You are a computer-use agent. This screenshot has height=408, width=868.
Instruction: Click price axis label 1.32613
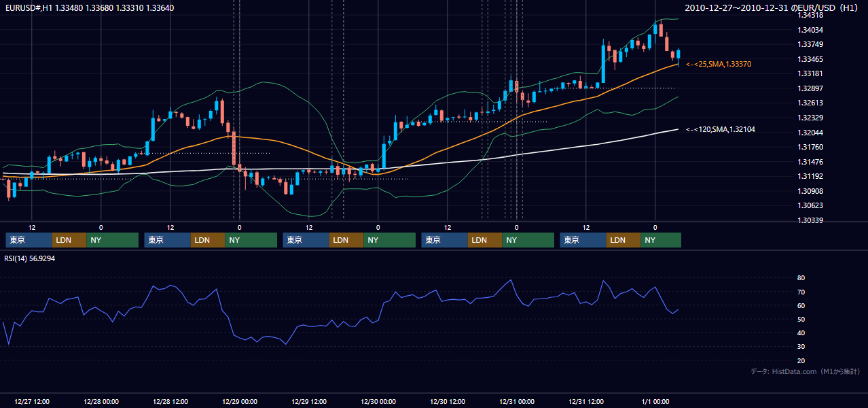click(x=810, y=103)
